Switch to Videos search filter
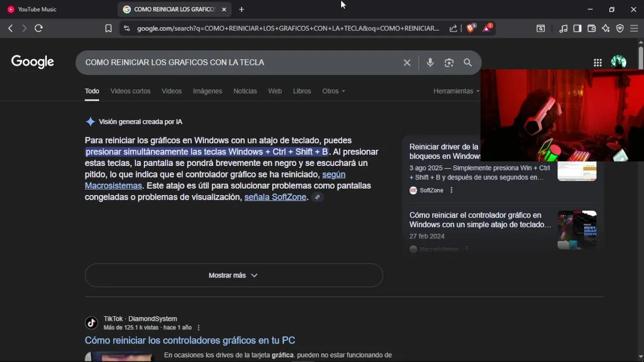This screenshot has width=644, height=362. pyautogui.click(x=172, y=91)
